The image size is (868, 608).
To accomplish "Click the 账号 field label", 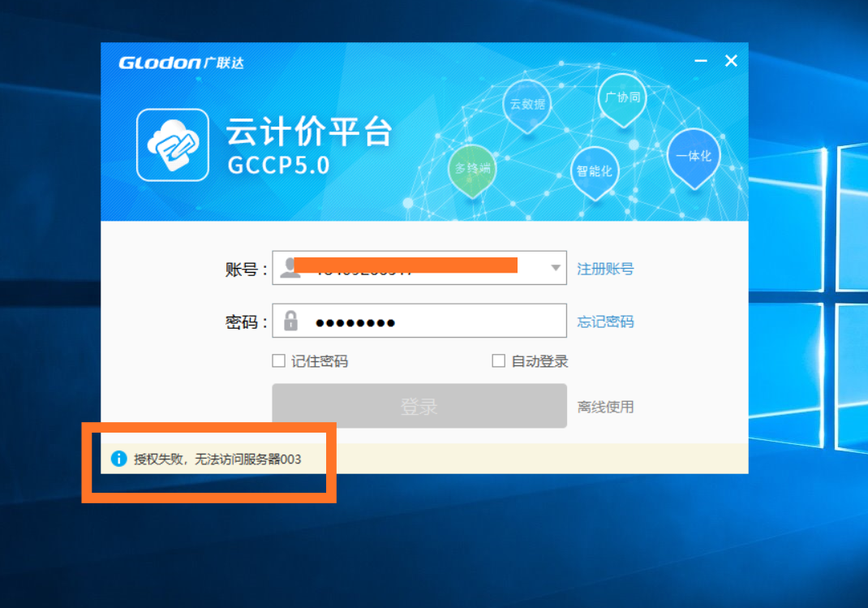I will (247, 270).
